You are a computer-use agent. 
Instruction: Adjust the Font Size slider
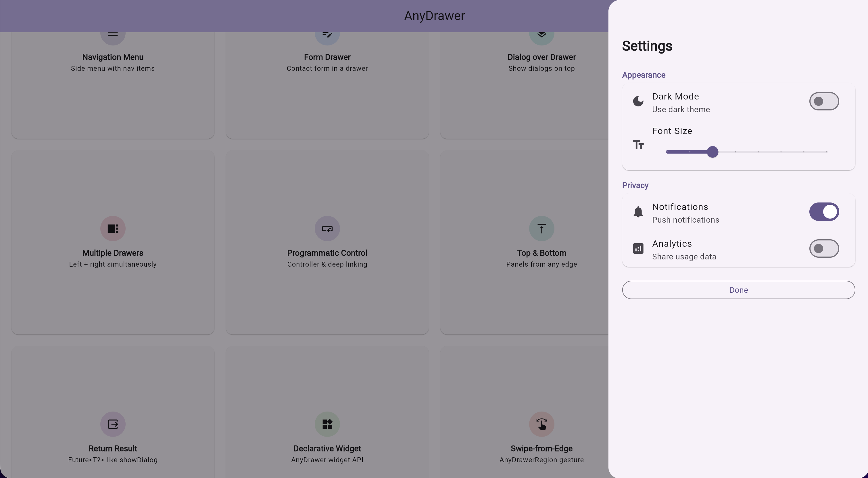click(x=713, y=152)
